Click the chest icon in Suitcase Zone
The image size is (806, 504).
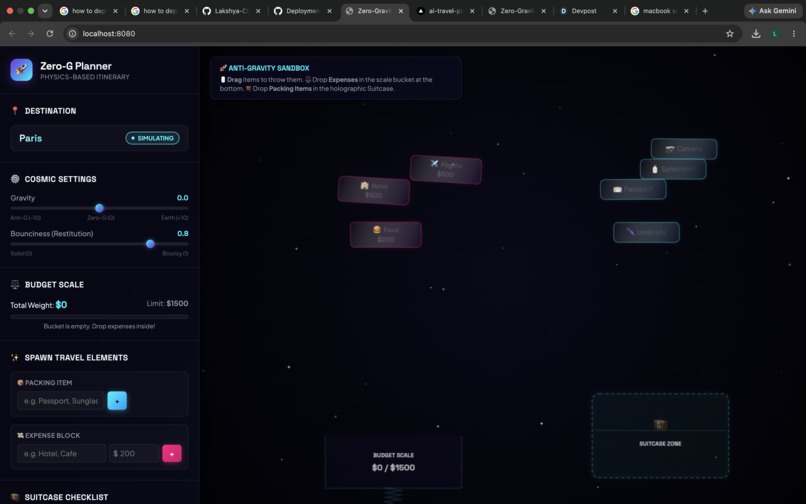click(x=660, y=425)
